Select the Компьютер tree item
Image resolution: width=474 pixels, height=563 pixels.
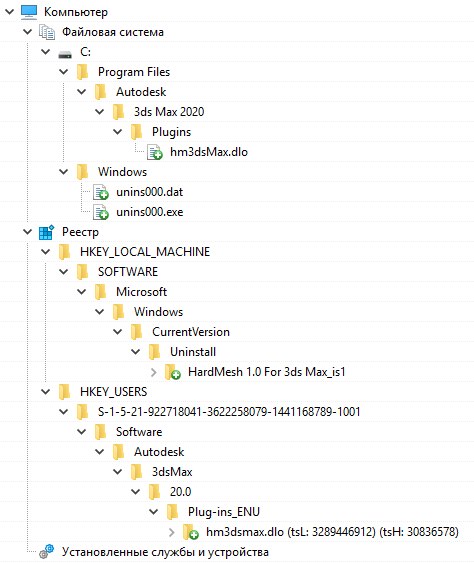click(x=76, y=12)
